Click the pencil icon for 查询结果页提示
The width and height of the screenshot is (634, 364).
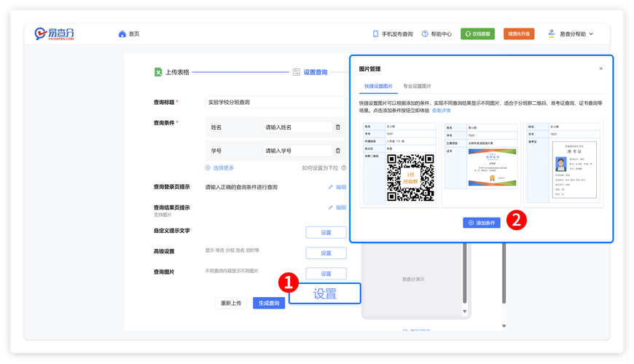point(330,207)
